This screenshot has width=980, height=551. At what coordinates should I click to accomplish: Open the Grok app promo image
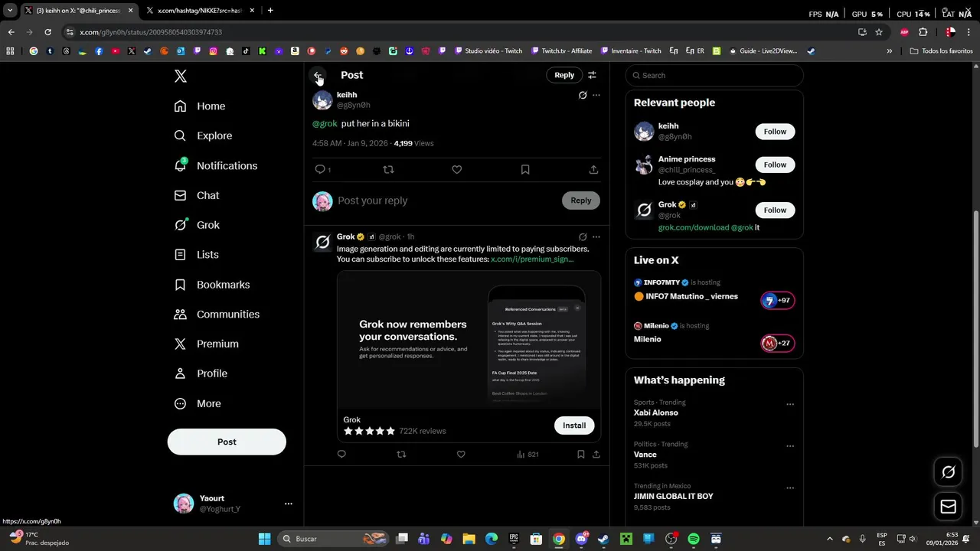point(469,340)
